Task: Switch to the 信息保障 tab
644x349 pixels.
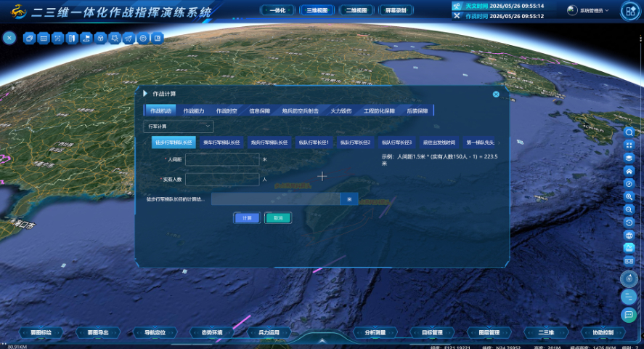Action: (x=259, y=111)
